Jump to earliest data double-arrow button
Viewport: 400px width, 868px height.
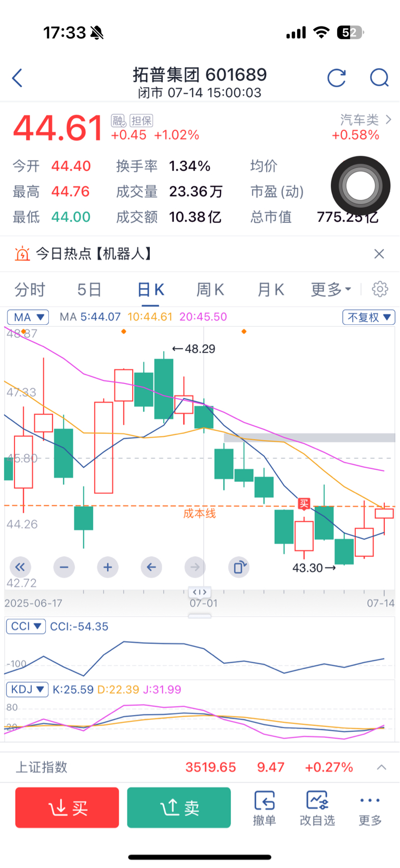click(x=20, y=567)
